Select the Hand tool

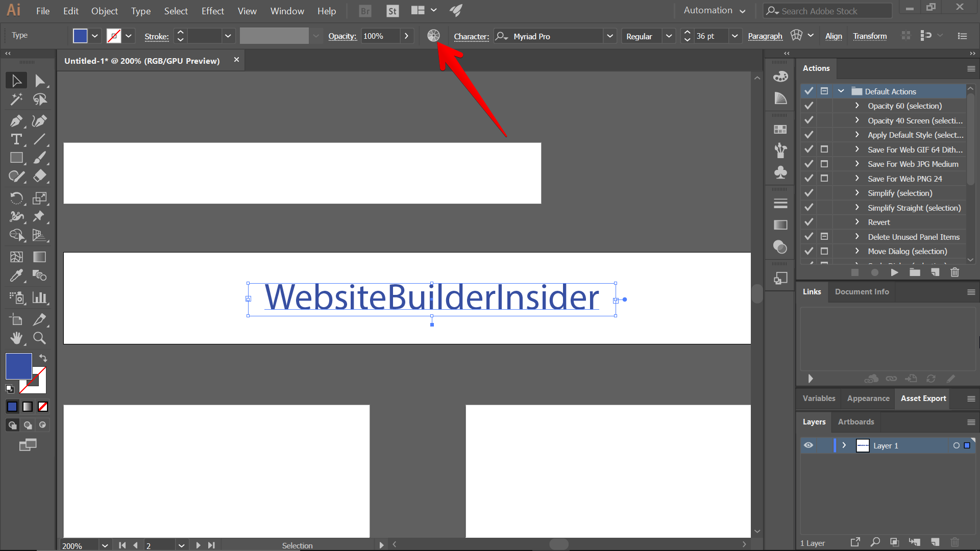[x=16, y=338]
